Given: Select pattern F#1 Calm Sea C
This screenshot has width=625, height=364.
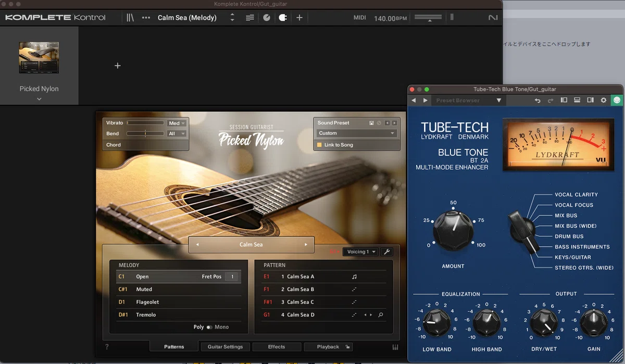Looking at the screenshot, I should 323,302.
